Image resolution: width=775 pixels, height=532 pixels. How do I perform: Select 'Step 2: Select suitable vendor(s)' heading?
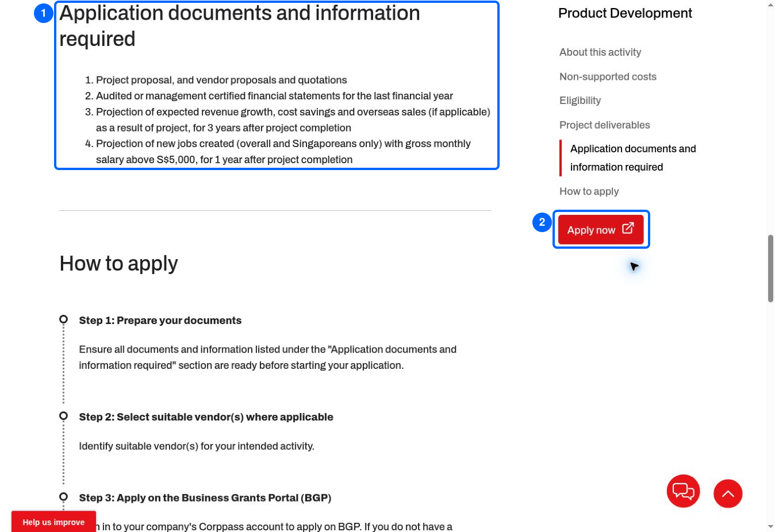pos(206,417)
